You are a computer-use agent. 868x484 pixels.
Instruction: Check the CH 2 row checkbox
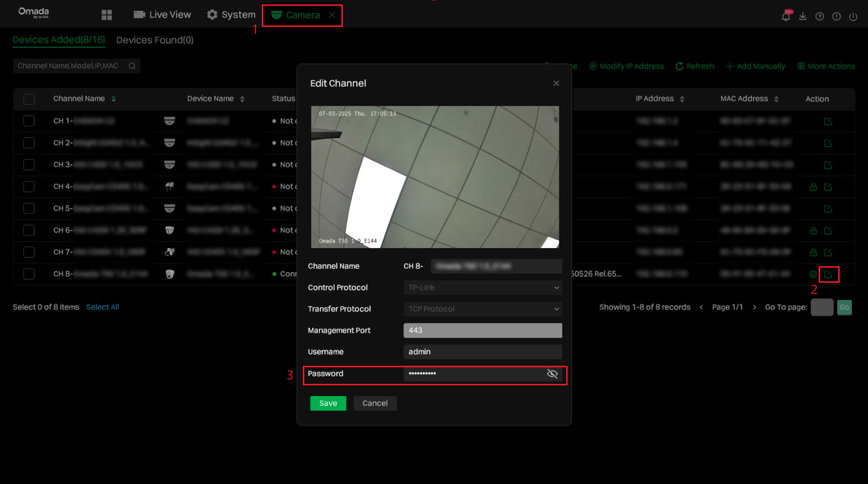click(x=29, y=143)
